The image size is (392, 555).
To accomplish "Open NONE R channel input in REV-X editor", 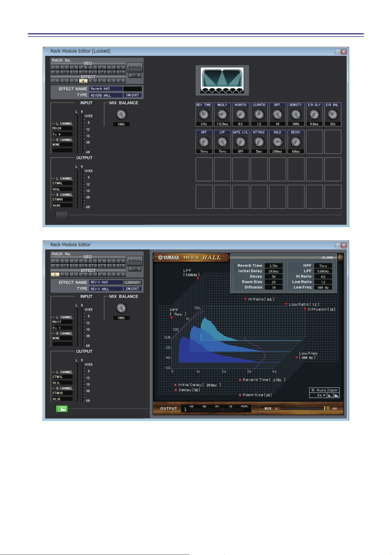I will (x=63, y=338).
